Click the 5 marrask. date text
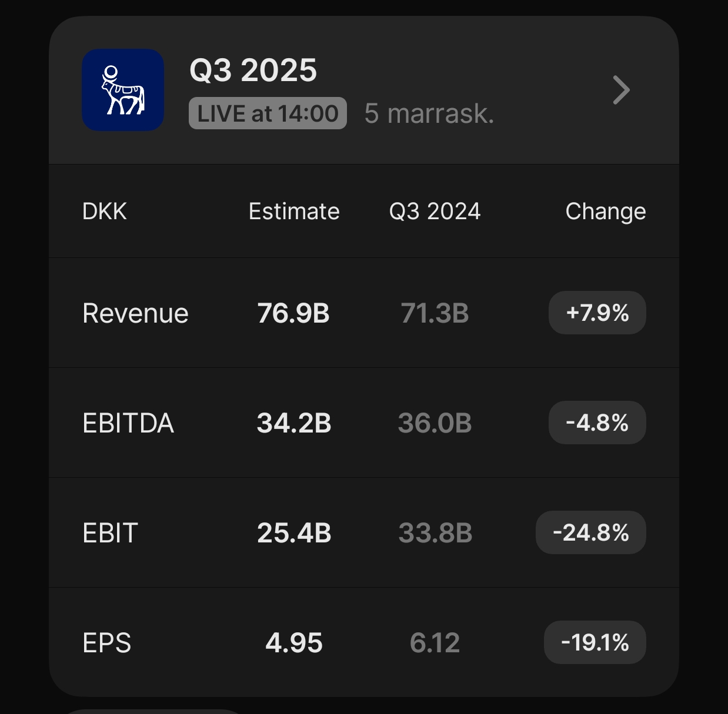The height and width of the screenshot is (714, 728). point(429,113)
